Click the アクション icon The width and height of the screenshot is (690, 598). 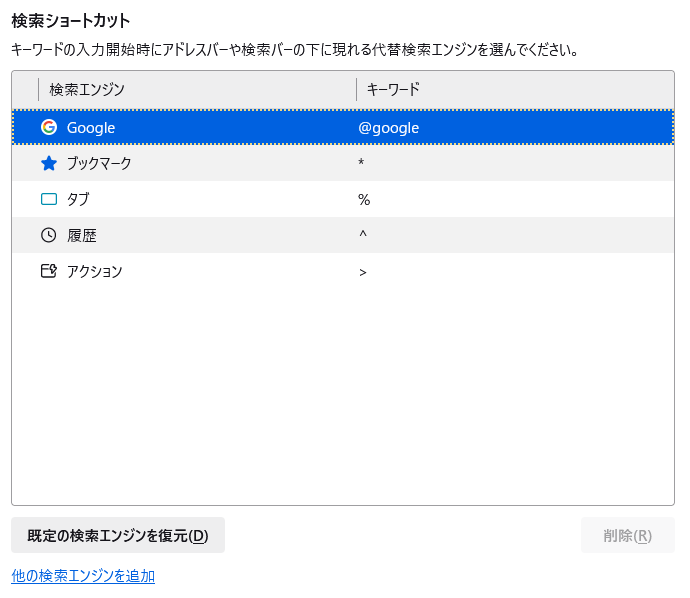click(x=49, y=271)
